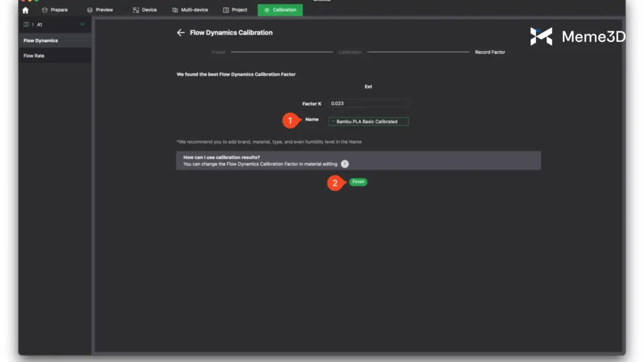This screenshot has height=362, width=644.
Task: Open the Prepare tab
Action: [55, 10]
